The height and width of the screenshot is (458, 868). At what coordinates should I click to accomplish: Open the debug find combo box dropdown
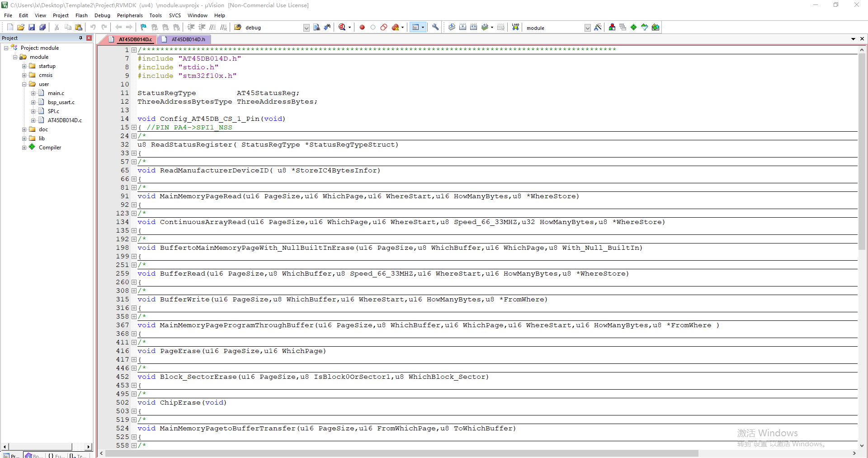(306, 28)
